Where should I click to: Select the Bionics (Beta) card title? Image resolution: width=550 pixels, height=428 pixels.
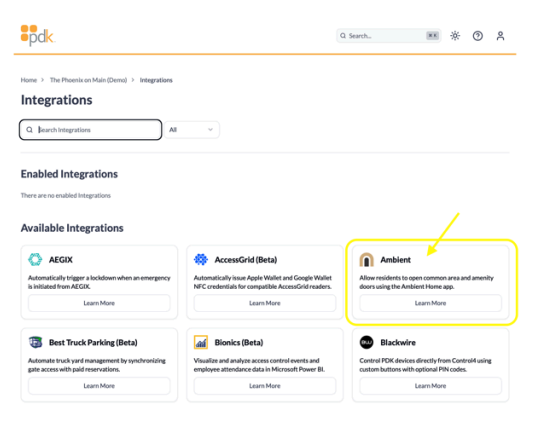(239, 342)
